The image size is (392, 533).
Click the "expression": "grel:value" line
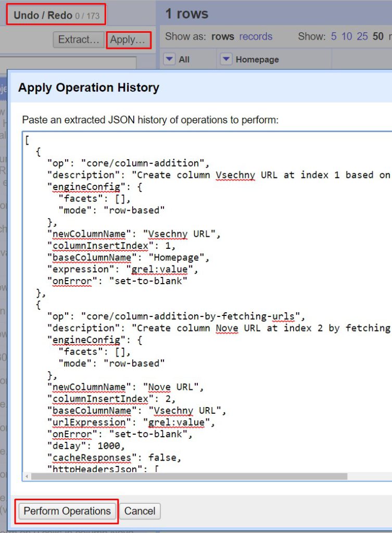[123, 269]
